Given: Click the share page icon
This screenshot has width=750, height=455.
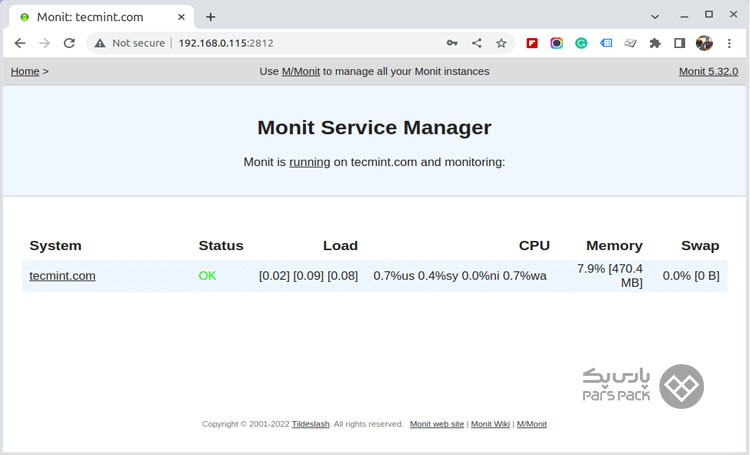Looking at the screenshot, I should click(477, 43).
